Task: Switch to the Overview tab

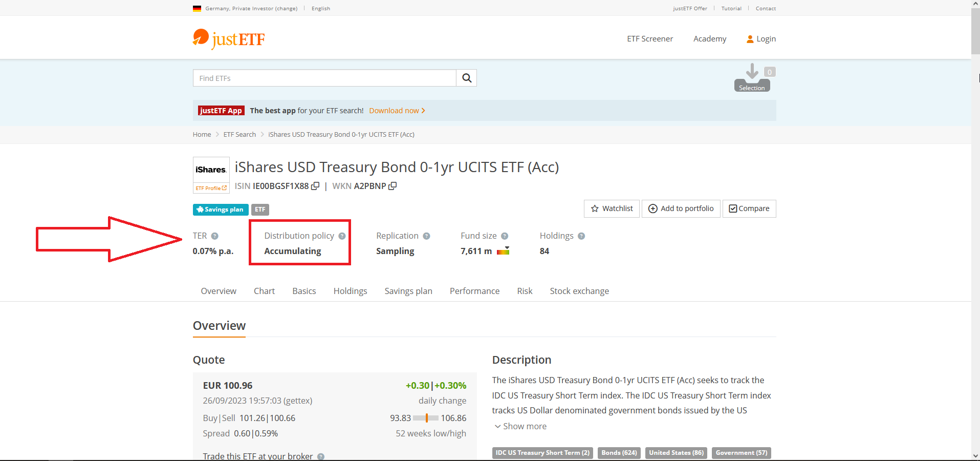Action: point(219,291)
